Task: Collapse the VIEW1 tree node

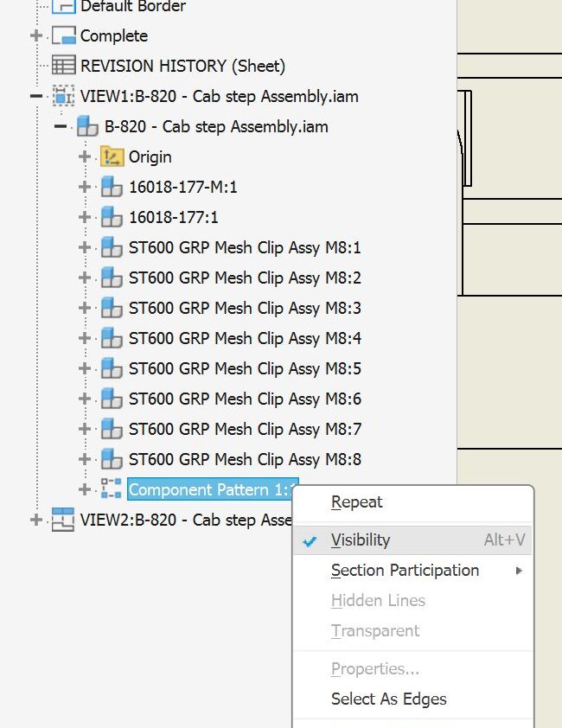Action: tap(35, 96)
